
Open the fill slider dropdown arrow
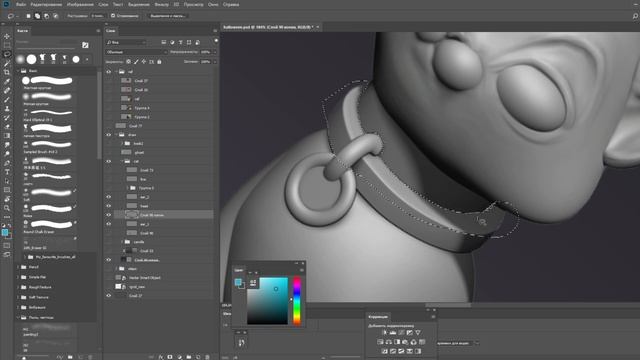(x=215, y=62)
